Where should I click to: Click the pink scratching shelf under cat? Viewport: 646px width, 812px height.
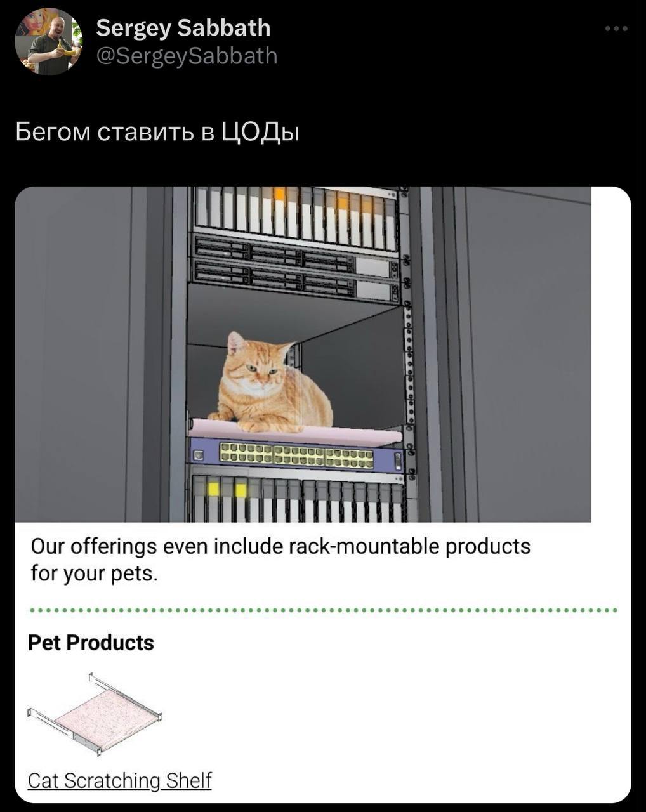tap(295, 430)
